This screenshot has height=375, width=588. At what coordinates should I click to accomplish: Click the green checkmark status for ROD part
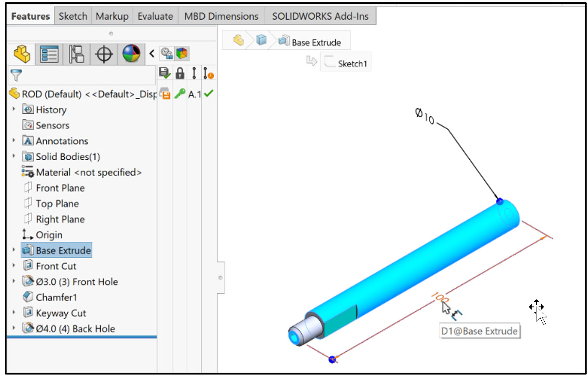click(x=208, y=93)
